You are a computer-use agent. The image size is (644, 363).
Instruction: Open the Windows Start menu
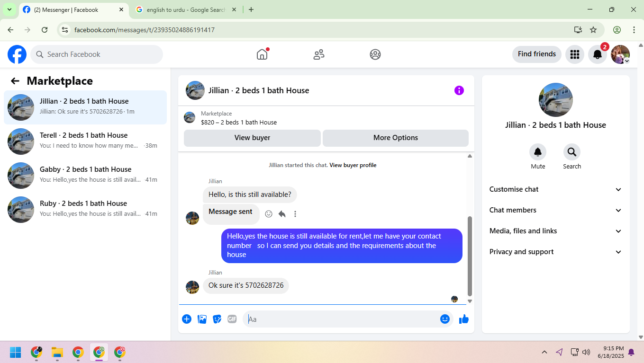[x=16, y=352]
